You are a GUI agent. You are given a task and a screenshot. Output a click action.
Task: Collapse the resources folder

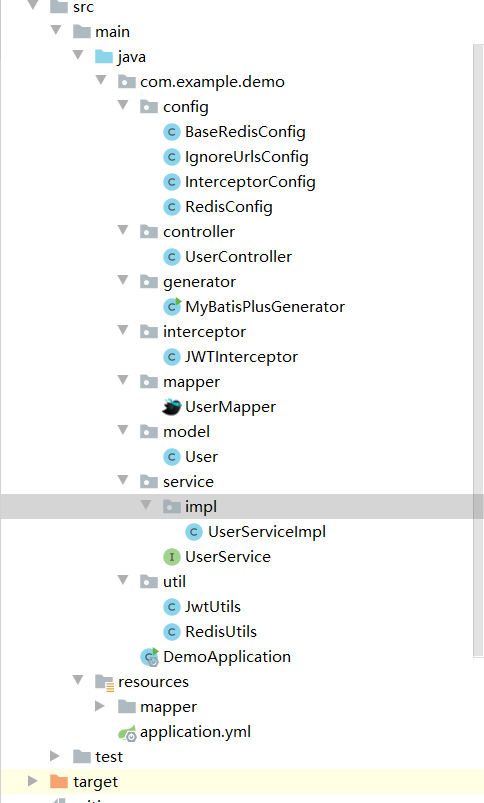click(x=78, y=680)
